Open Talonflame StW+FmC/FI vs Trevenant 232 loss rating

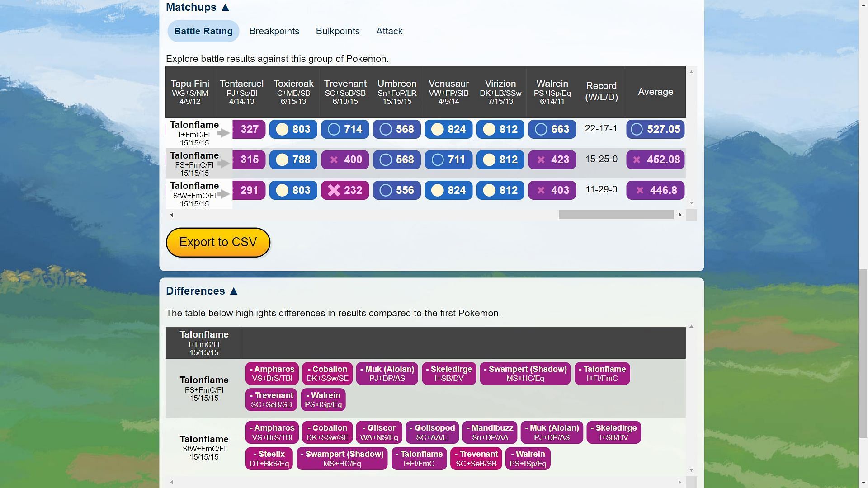click(345, 190)
